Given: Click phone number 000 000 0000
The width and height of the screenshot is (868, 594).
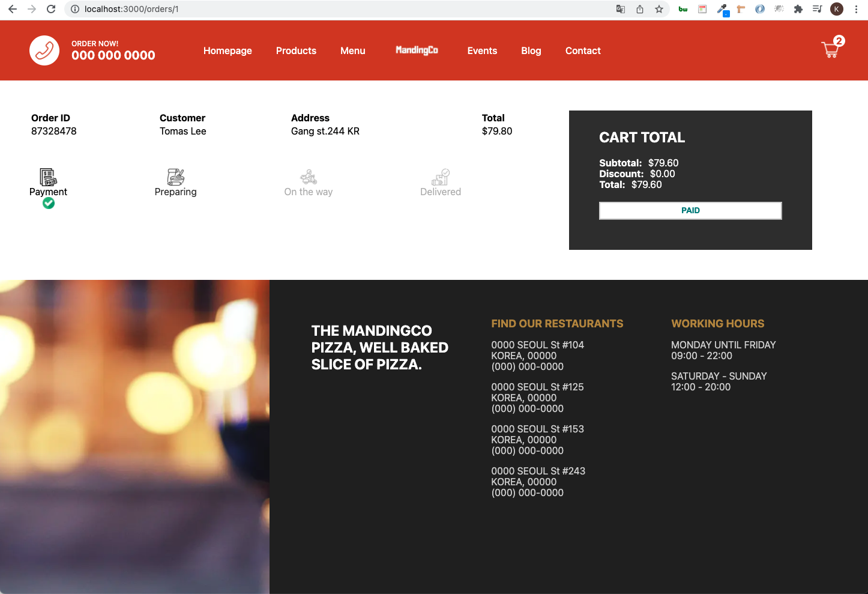Looking at the screenshot, I should (x=113, y=55).
